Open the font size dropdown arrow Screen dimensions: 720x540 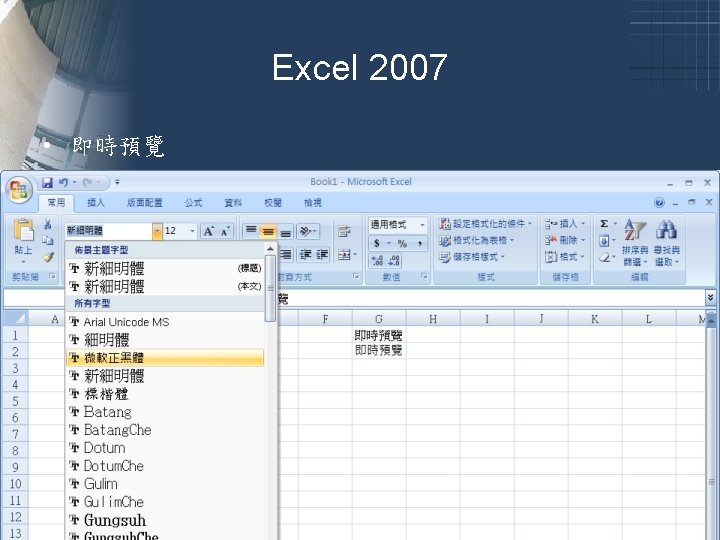tap(192, 231)
